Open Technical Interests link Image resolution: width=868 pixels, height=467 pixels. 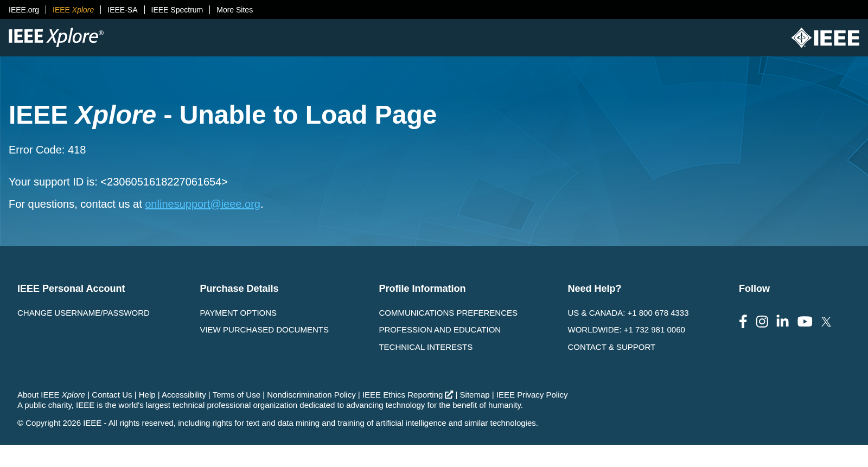[x=426, y=347]
